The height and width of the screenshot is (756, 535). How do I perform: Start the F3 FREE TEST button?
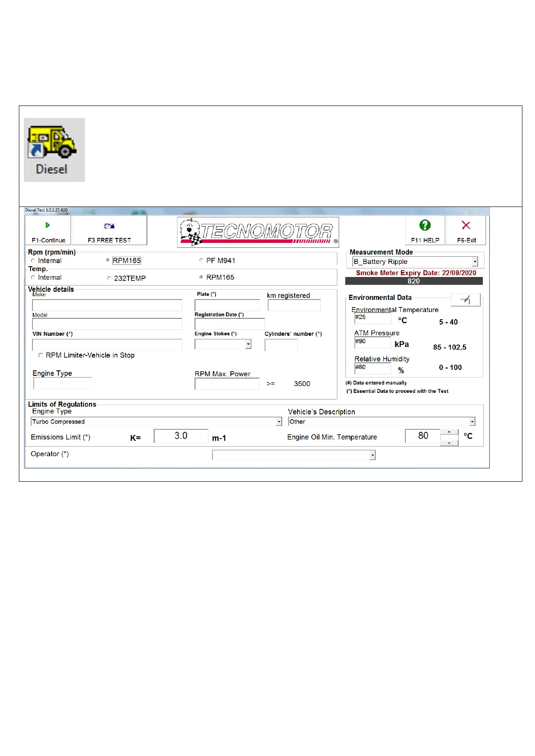click(x=109, y=230)
